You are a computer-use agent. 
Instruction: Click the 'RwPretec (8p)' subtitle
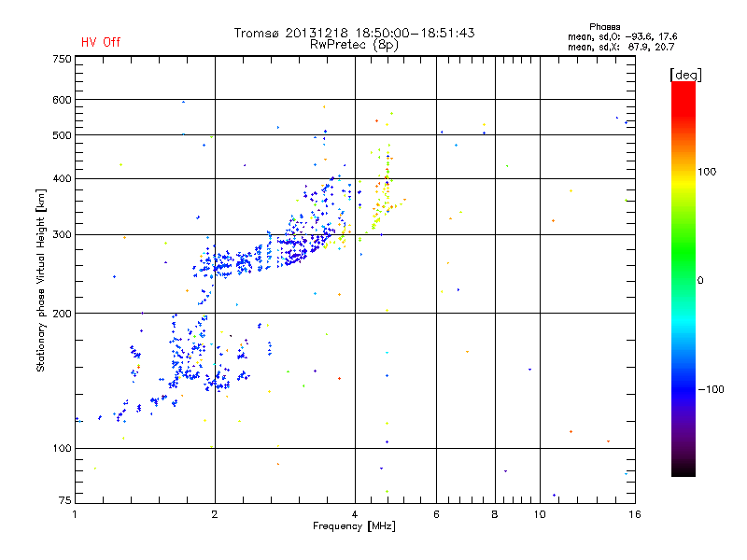pos(354,45)
